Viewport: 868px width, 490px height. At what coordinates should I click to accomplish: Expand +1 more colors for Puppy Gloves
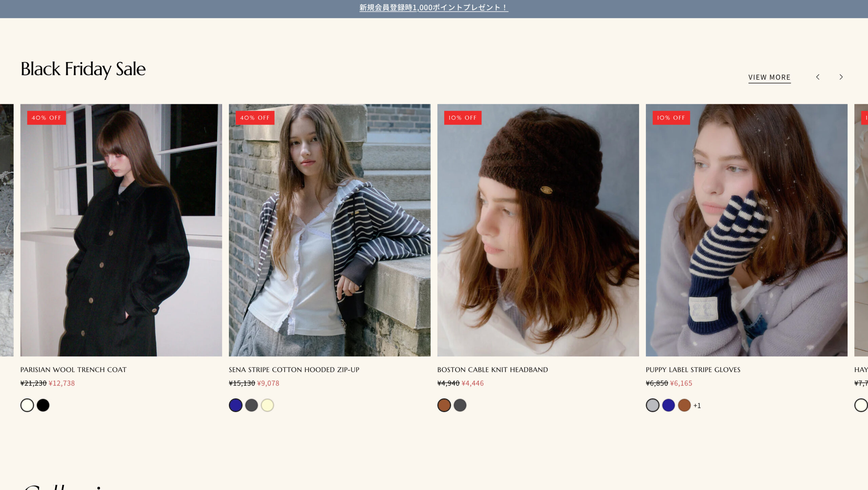tap(697, 406)
